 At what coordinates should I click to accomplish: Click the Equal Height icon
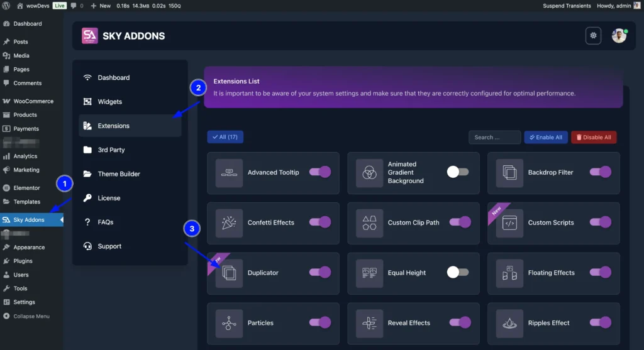[369, 273]
